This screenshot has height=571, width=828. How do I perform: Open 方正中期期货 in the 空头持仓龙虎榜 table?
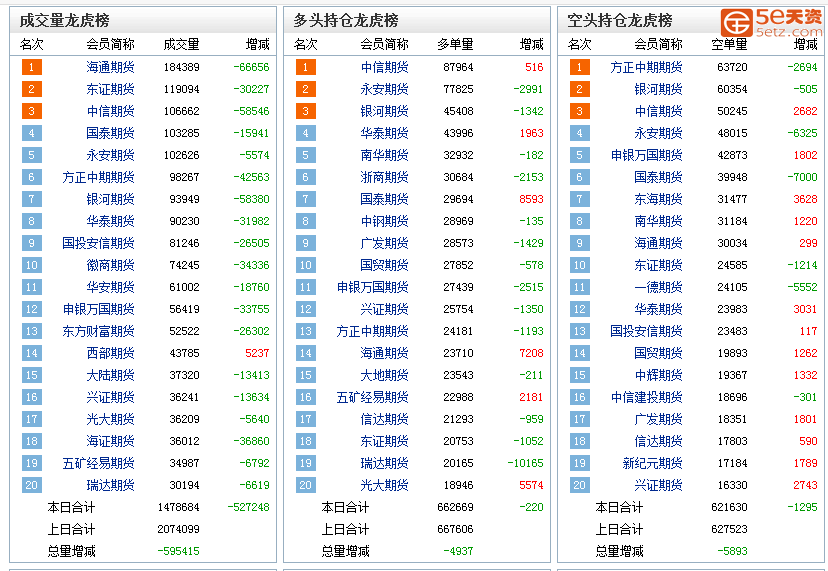(x=646, y=67)
